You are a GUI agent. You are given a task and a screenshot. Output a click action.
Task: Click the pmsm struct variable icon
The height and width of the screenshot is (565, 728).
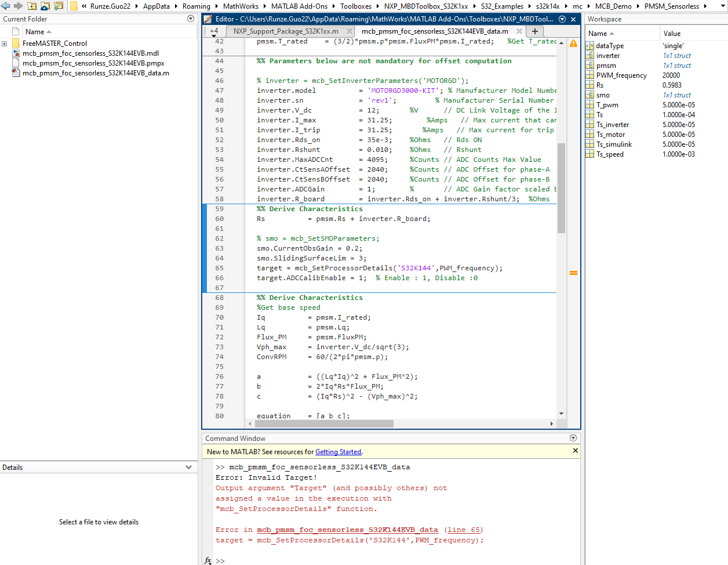click(590, 66)
